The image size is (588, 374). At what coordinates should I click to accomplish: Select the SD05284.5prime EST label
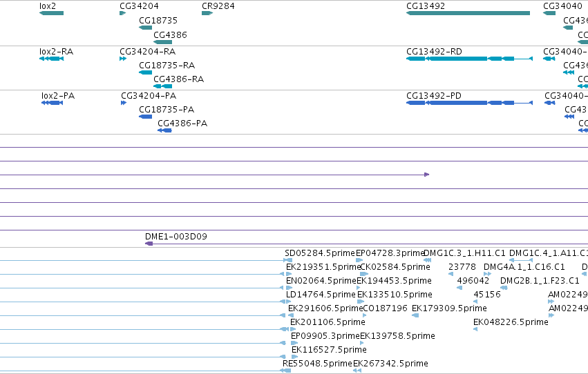pos(320,253)
